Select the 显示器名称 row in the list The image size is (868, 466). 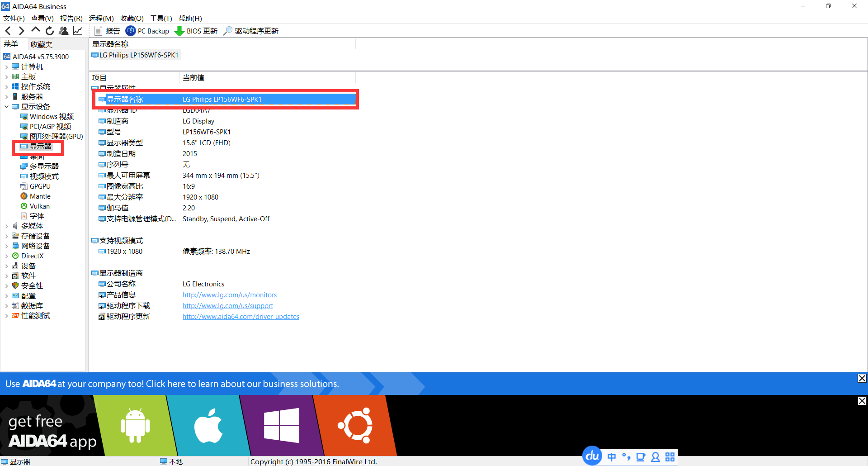point(227,100)
